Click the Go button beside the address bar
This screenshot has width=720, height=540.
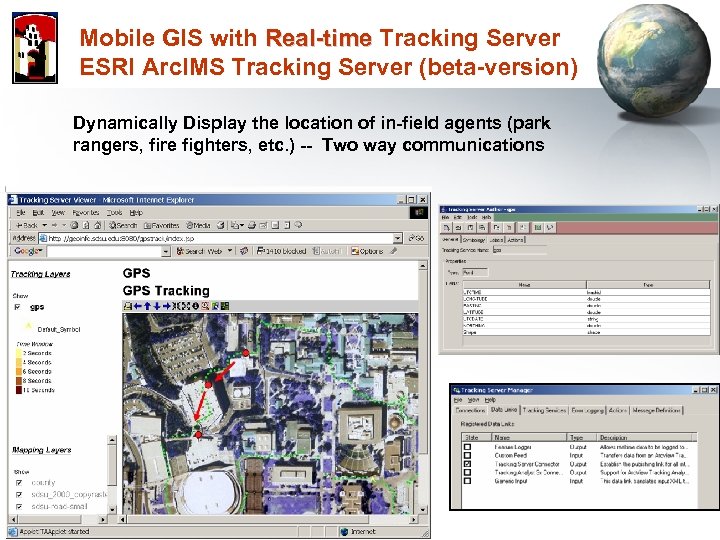[x=416, y=238]
